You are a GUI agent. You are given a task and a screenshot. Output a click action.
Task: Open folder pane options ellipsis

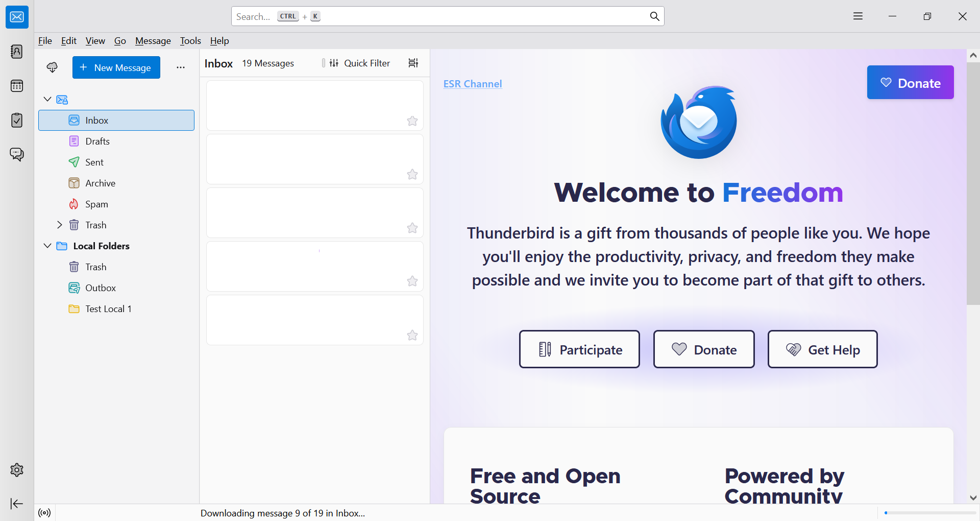click(x=181, y=67)
